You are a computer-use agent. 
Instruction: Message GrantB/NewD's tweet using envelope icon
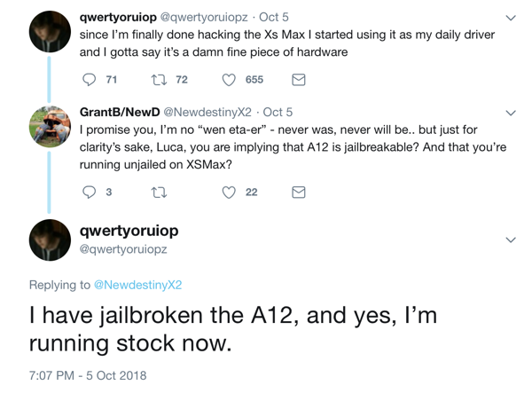tap(299, 193)
